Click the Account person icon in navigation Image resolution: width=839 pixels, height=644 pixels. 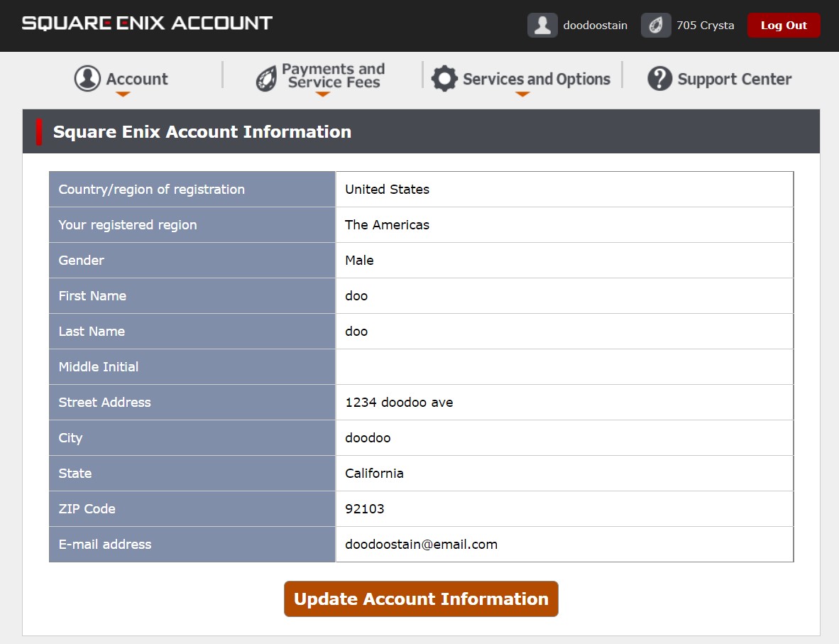(87, 78)
